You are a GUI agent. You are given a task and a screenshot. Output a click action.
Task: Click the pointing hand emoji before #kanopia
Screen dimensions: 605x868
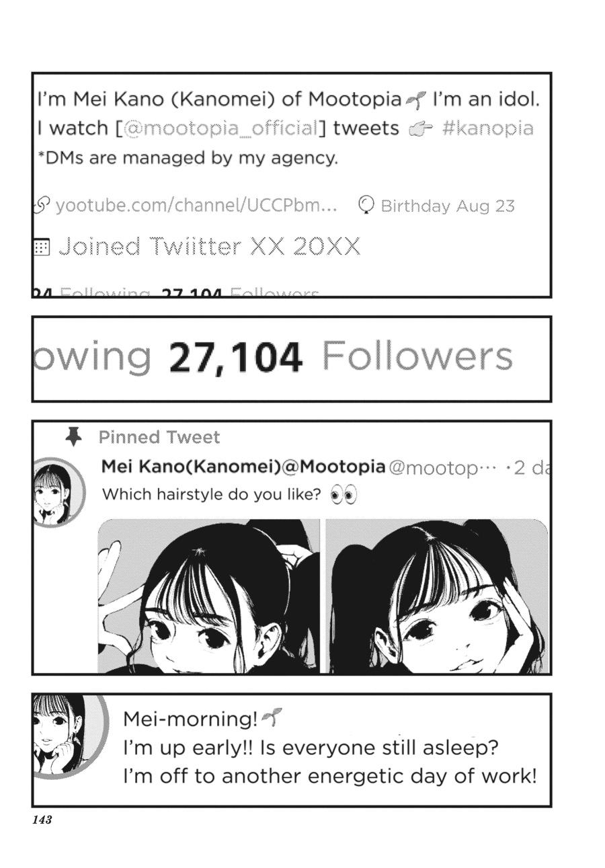tap(421, 129)
